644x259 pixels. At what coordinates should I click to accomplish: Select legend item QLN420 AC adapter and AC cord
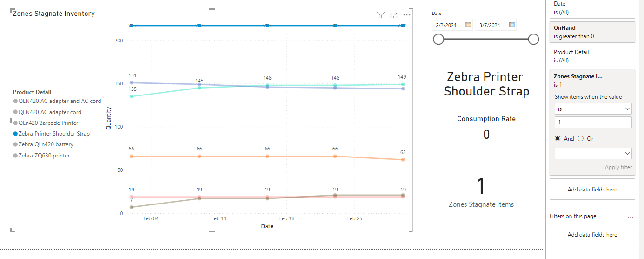click(57, 101)
